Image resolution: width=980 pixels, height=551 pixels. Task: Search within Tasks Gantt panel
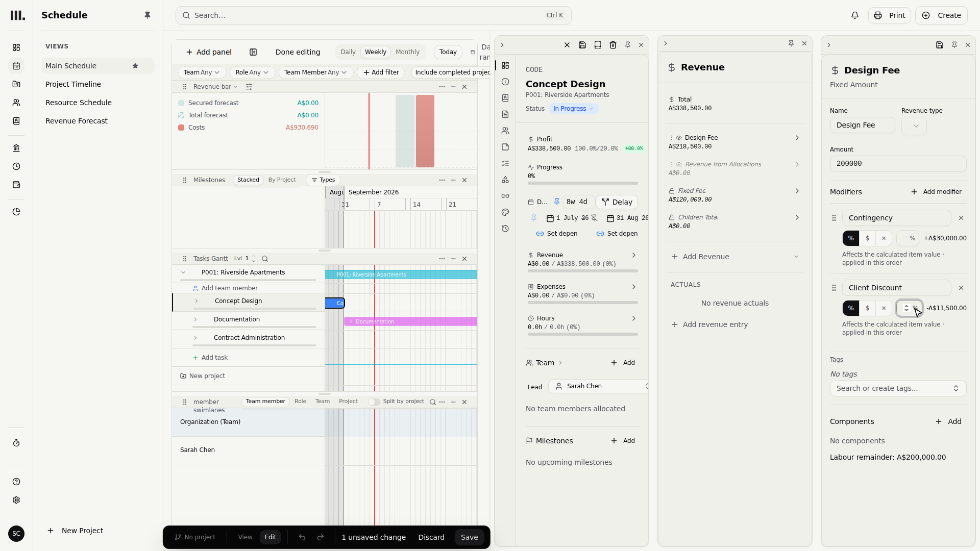pyautogui.click(x=265, y=259)
